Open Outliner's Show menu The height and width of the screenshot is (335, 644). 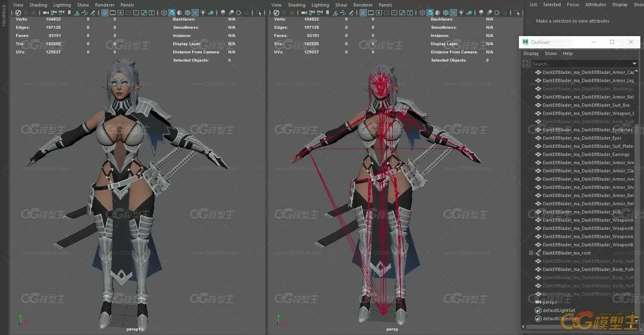click(x=551, y=53)
